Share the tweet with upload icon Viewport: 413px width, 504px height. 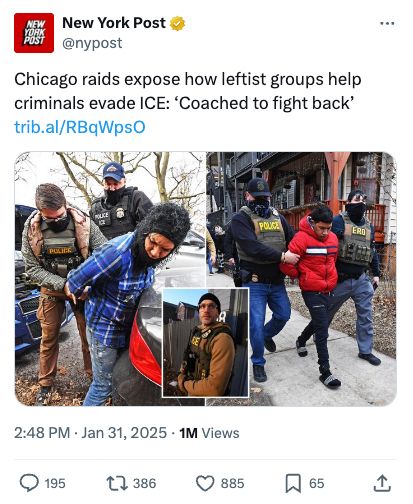(x=382, y=483)
